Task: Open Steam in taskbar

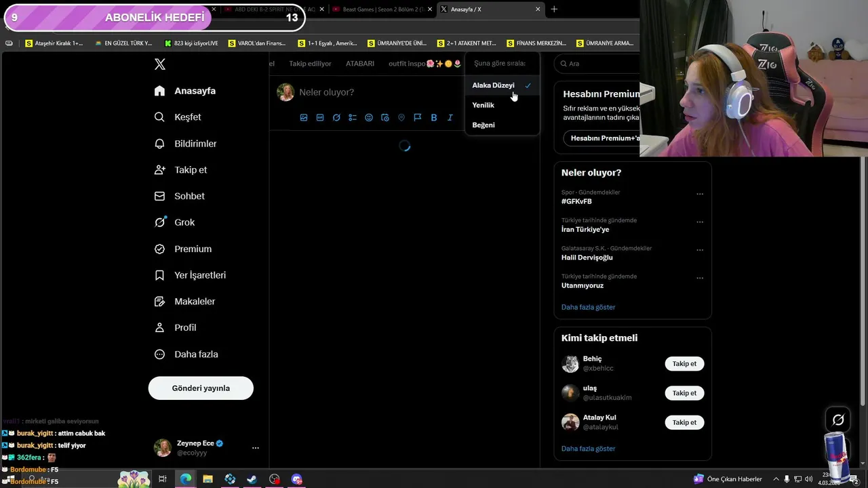Action: click(252, 479)
